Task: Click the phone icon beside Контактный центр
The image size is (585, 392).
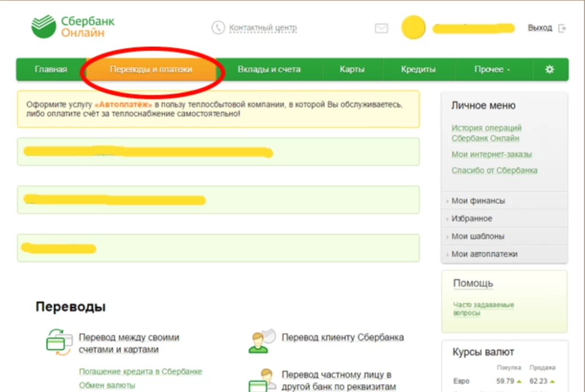Action: click(218, 27)
